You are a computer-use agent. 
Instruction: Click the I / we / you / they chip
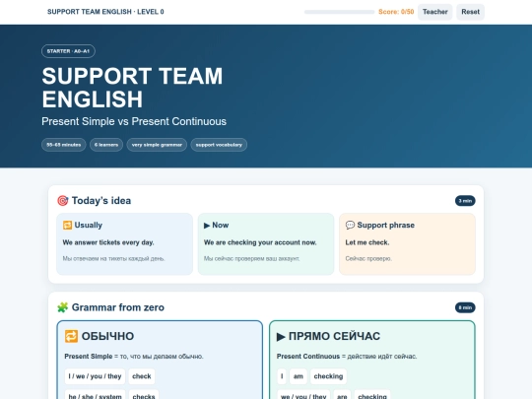pos(95,376)
